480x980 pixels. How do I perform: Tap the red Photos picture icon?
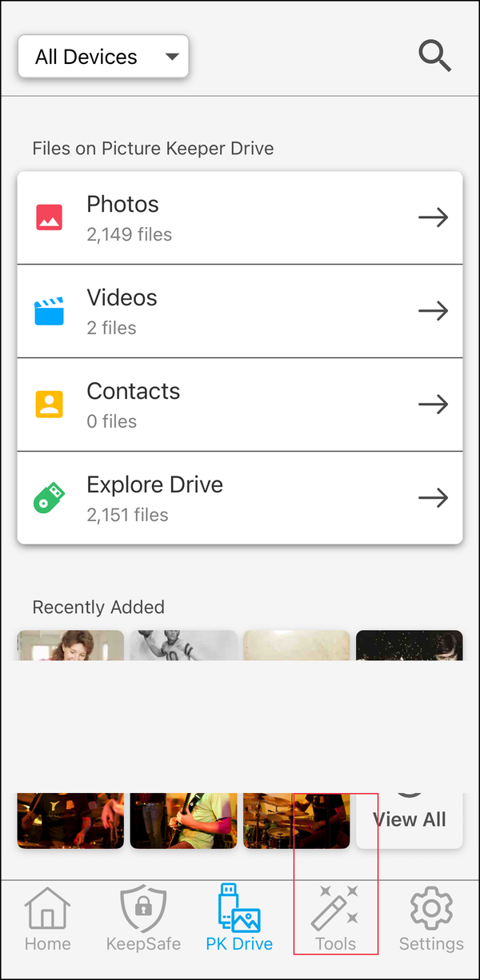pyautogui.click(x=49, y=217)
